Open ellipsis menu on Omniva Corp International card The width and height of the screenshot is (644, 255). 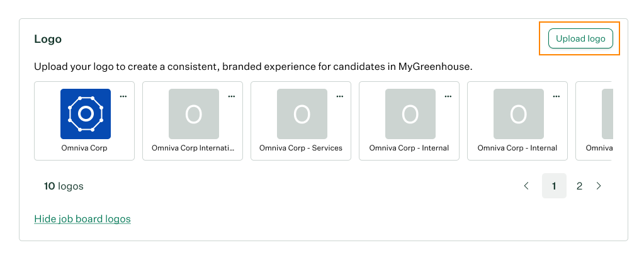click(x=232, y=96)
